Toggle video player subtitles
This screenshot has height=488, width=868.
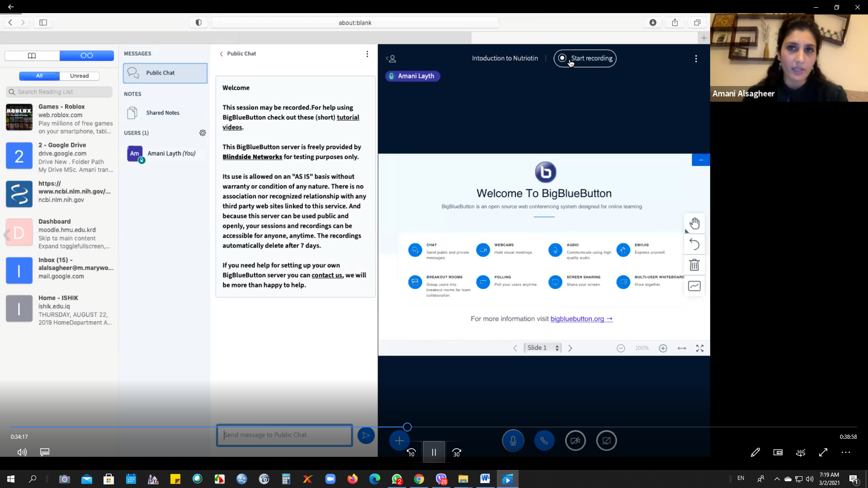(x=45, y=452)
